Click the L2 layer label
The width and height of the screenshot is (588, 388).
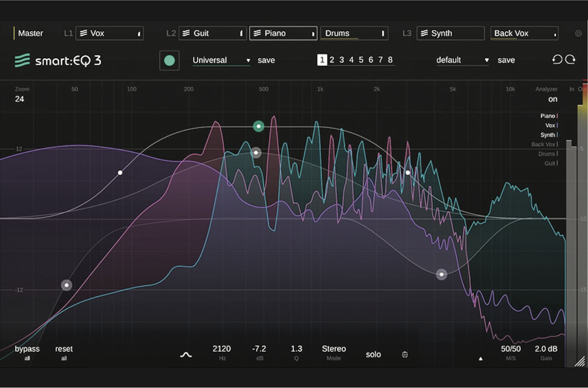click(x=171, y=33)
